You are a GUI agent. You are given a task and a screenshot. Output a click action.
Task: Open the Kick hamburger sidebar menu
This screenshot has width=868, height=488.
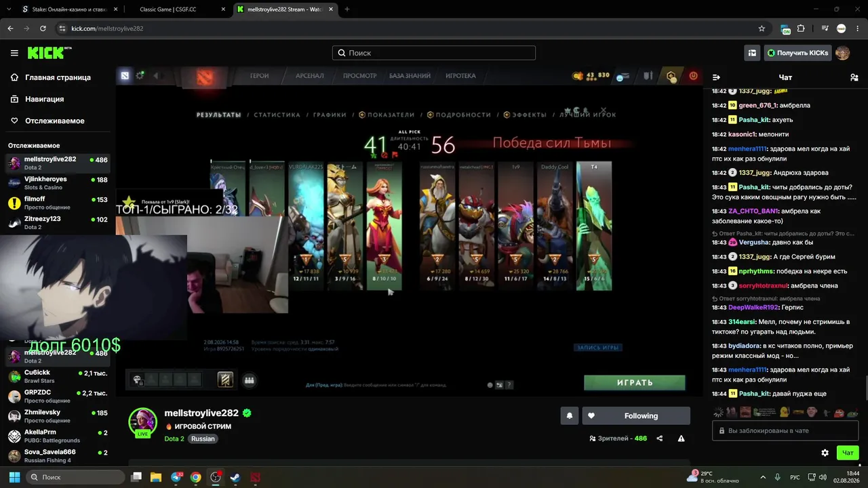(x=14, y=53)
